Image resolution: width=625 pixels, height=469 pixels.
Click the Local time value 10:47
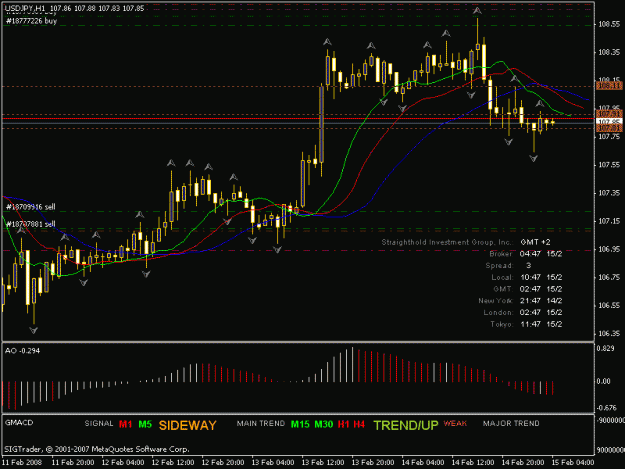click(530, 277)
